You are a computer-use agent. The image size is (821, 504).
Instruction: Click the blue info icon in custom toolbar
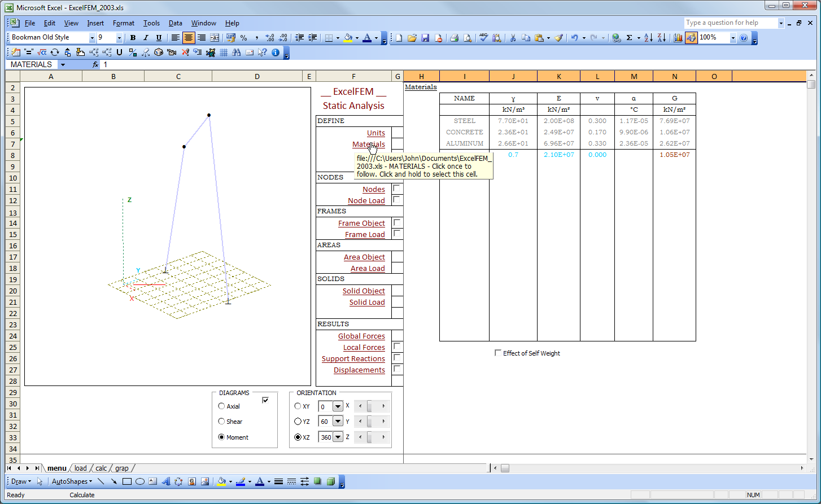coord(276,52)
